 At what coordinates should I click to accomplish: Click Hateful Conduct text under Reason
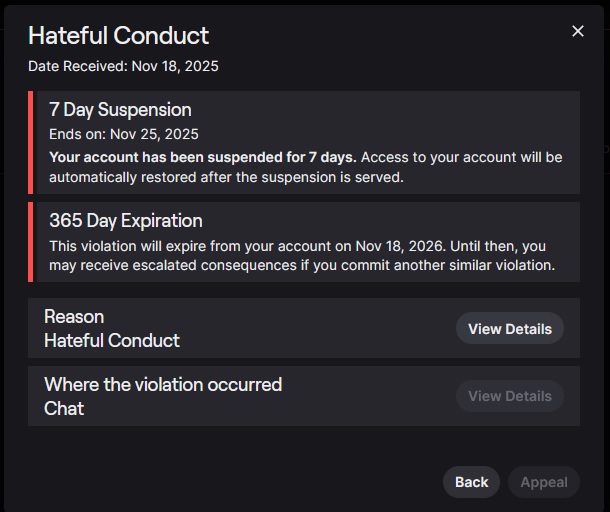112,341
